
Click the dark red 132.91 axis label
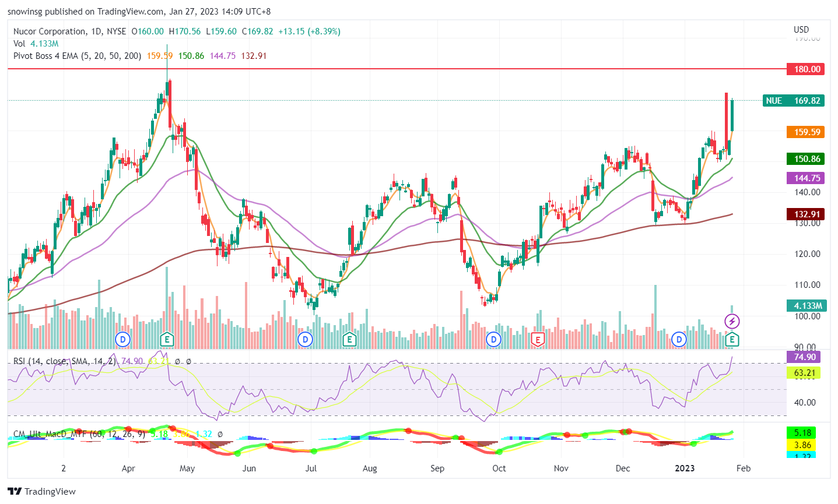point(805,214)
